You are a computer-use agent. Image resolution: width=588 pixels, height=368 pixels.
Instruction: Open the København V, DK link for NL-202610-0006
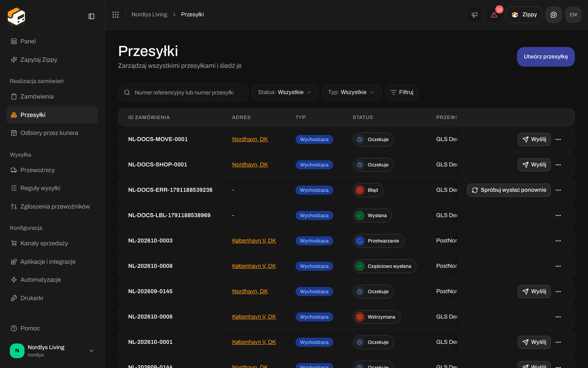click(x=254, y=316)
